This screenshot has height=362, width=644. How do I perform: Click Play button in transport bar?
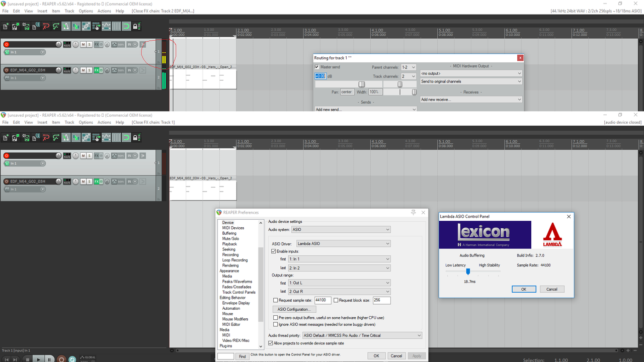point(39,359)
